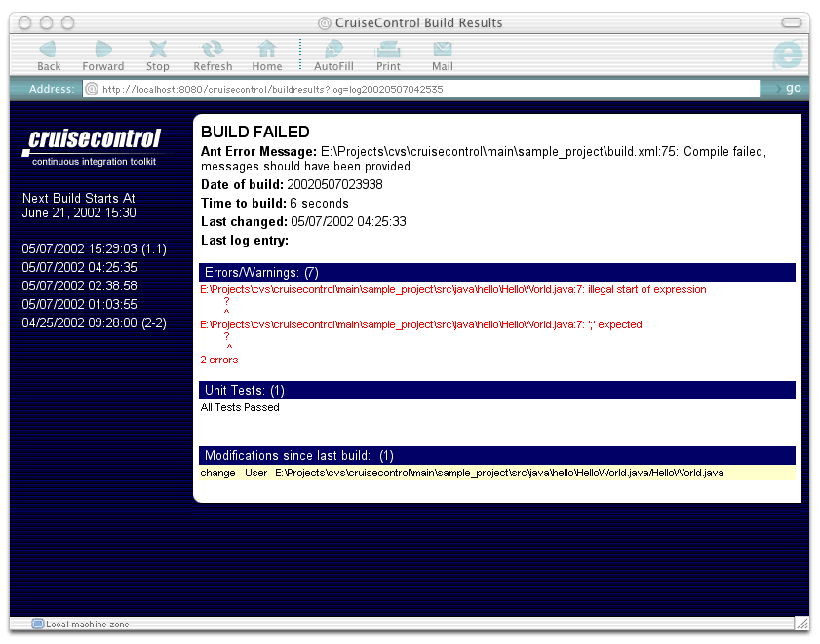The height and width of the screenshot is (644, 820).
Task: Click the Forward navigation icon
Action: [x=102, y=50]
